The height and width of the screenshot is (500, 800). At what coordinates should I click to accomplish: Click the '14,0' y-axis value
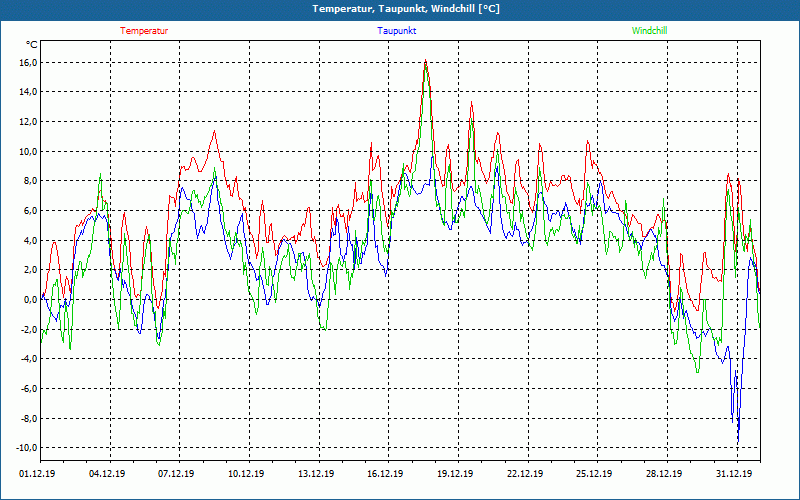(x=28, y=92)
